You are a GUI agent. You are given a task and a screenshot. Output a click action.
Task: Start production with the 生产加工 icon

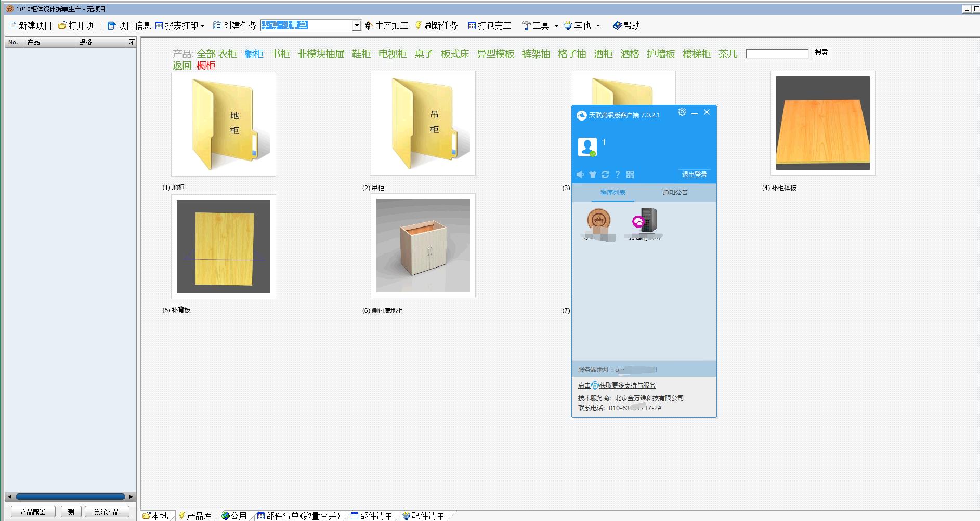pos(368,25)
